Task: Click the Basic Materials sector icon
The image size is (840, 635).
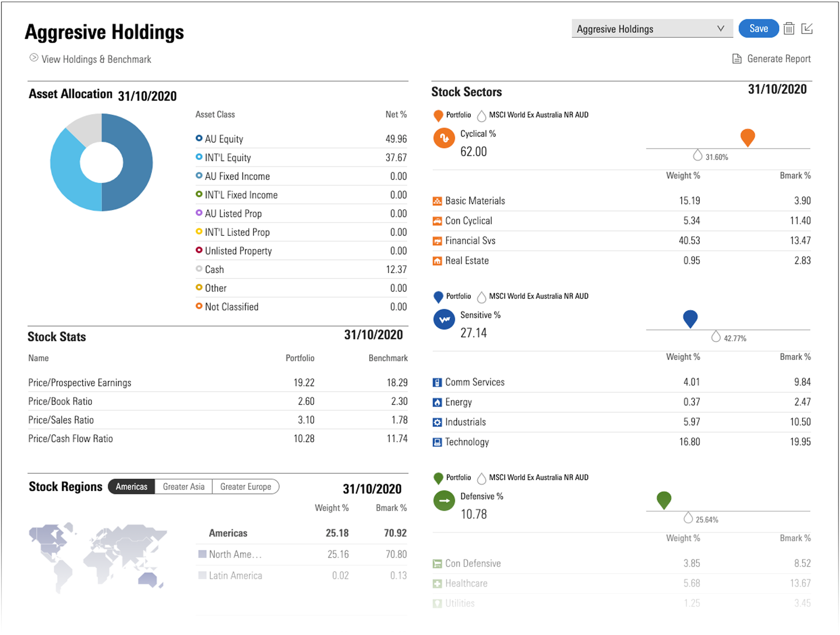Action: click(437, 201)
